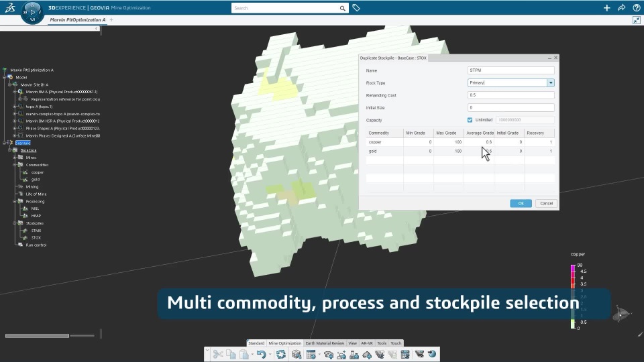Select the Run control tree item

click(36, 245)
